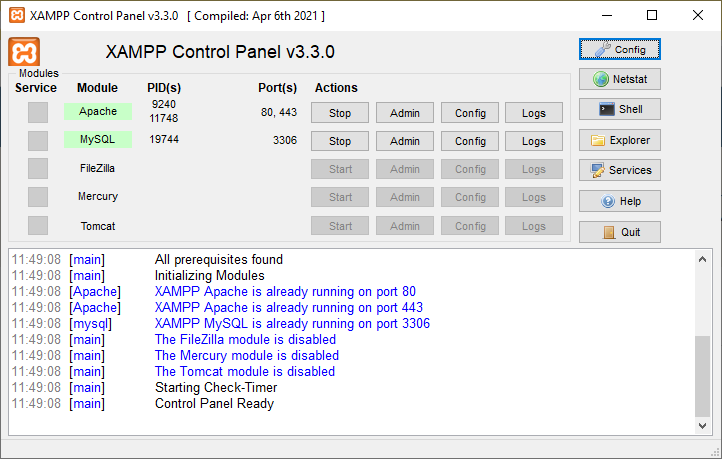Open Apache Admin
Screen dimensions: 722x459
coord(405,113)
